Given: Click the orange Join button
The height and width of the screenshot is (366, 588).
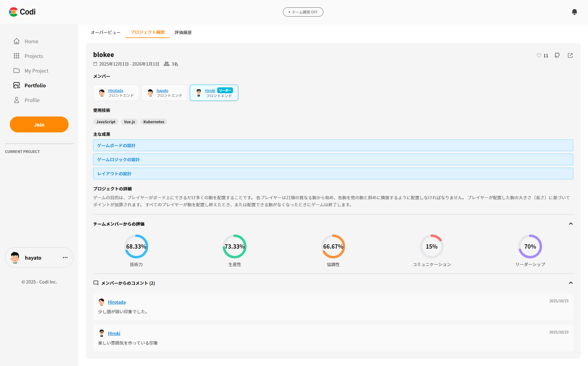Looking at the screenshot, I should pos(39,124).
